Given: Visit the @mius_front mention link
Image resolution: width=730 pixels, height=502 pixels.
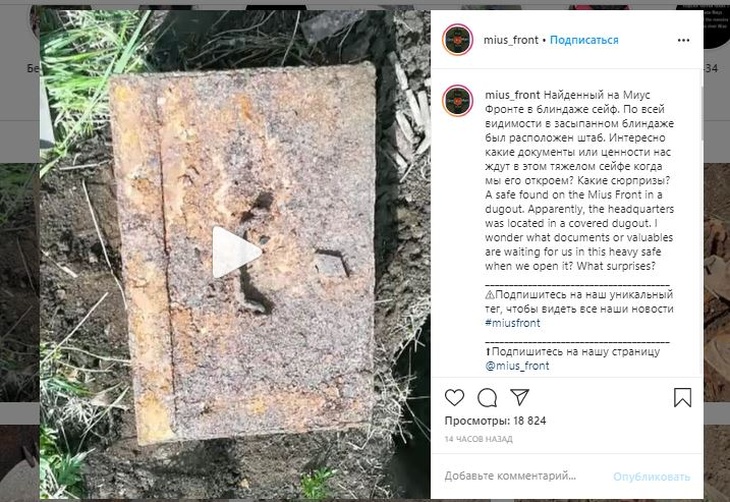Looking at the screenshot, I should pos(517,366).
